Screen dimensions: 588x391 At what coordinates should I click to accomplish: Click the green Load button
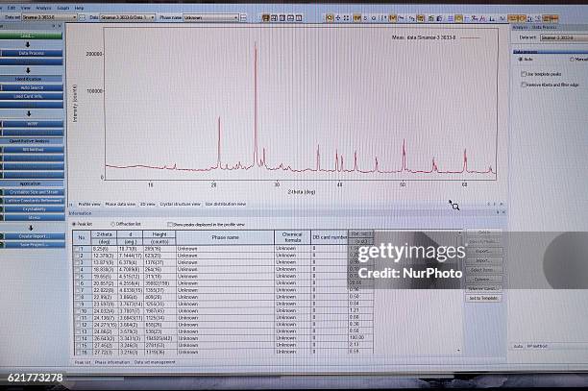pyautogui.click(x=31, y=36)
